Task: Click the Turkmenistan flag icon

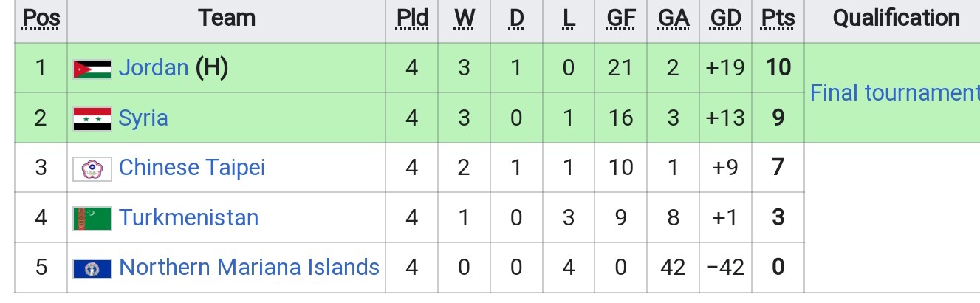Action: click(x=92, y=218)
